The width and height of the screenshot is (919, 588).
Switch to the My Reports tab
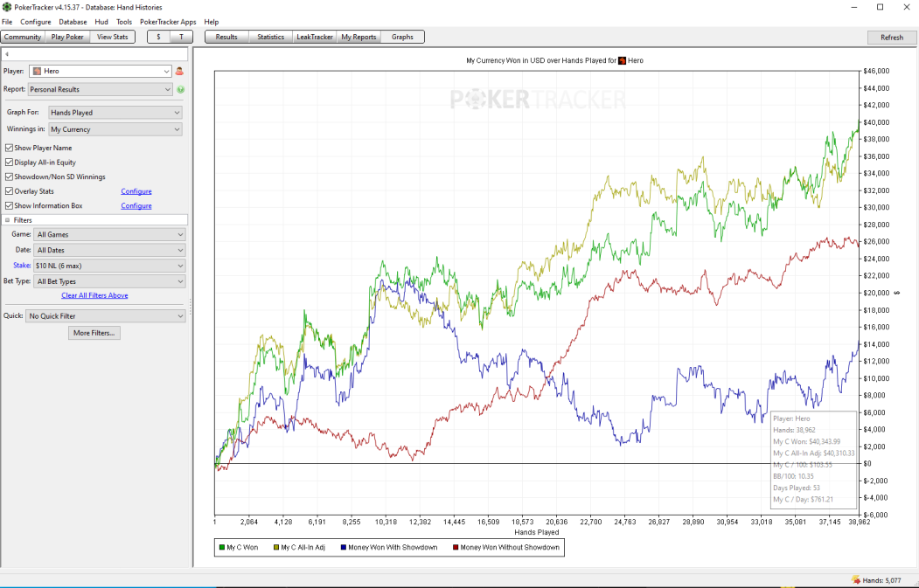pyautogui.click(x=359, y=37)
